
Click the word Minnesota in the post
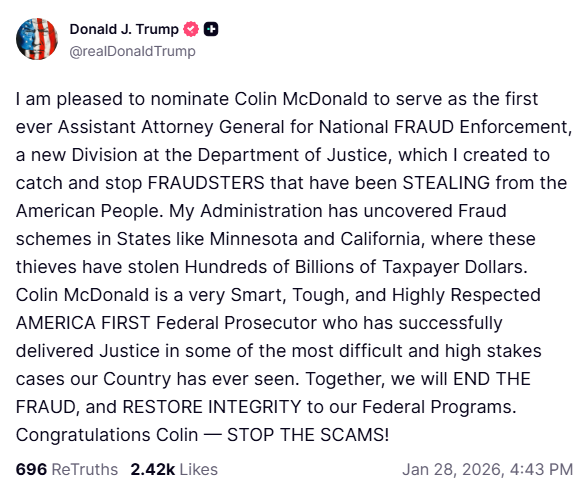click(x=253, y=239)
